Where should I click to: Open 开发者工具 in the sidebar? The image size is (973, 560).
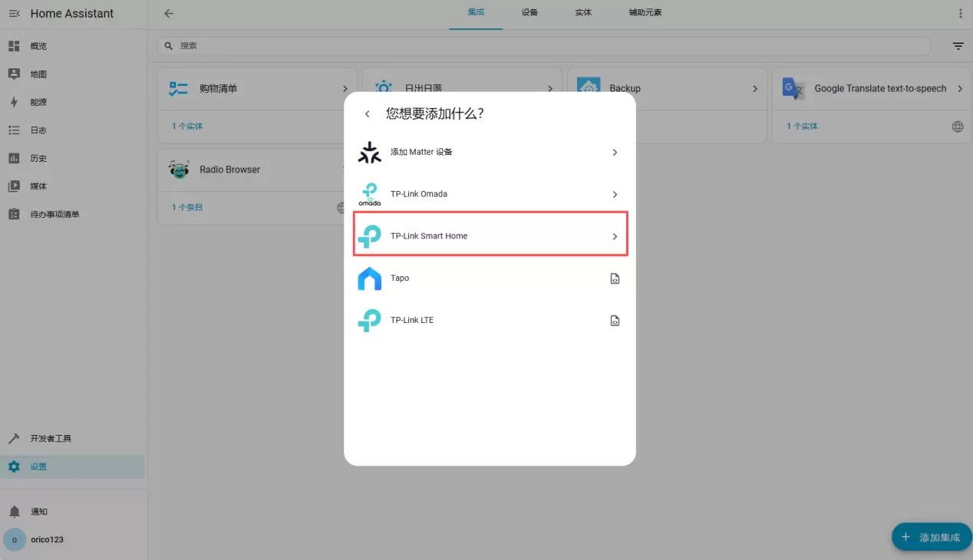(x=51, y=439)
